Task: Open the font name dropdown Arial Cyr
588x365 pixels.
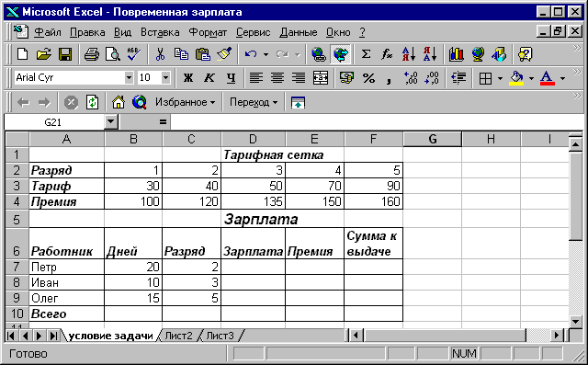Action: pyautogui.click(x=129, y=78)
